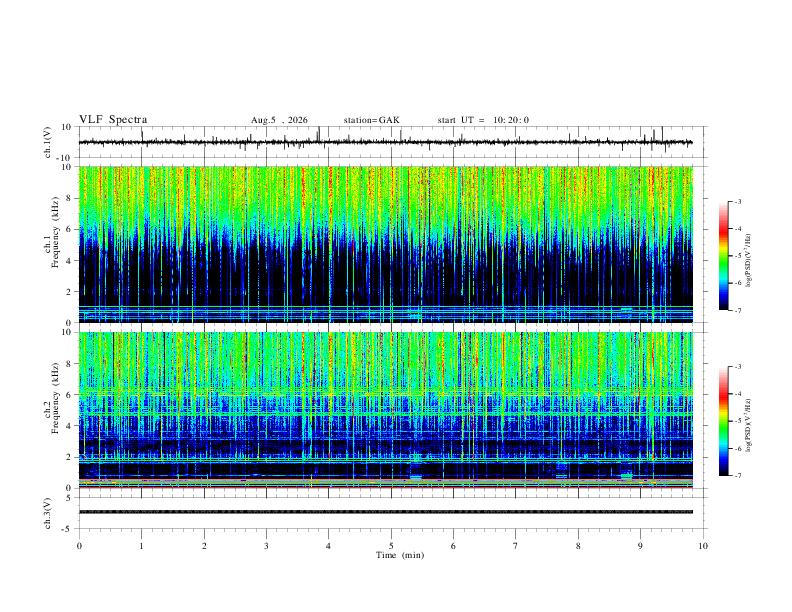
Task: Select the start UT 10:20:0 label
Action: (483, 120)
